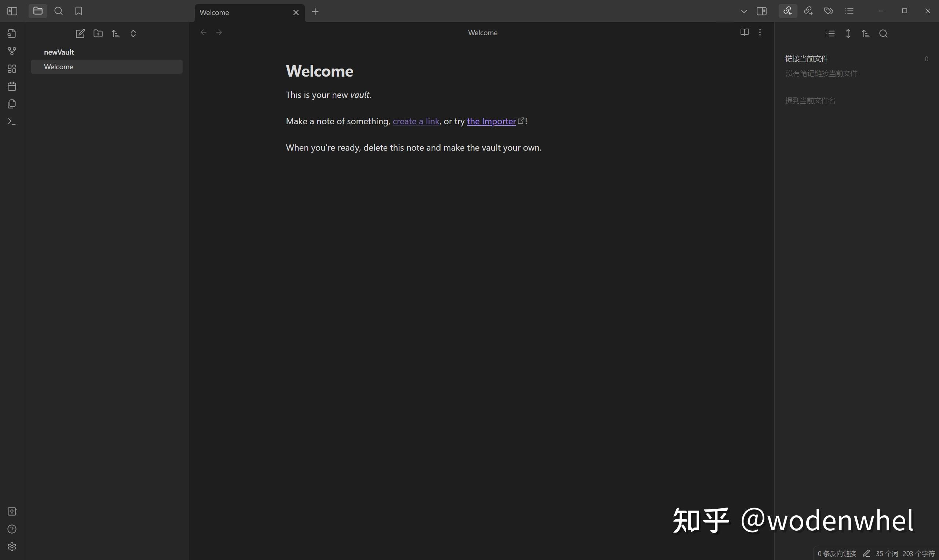Open the bookmarks tab icon
Image resolution: width=939 pixels, height=560 pixels.
point(78,11)
